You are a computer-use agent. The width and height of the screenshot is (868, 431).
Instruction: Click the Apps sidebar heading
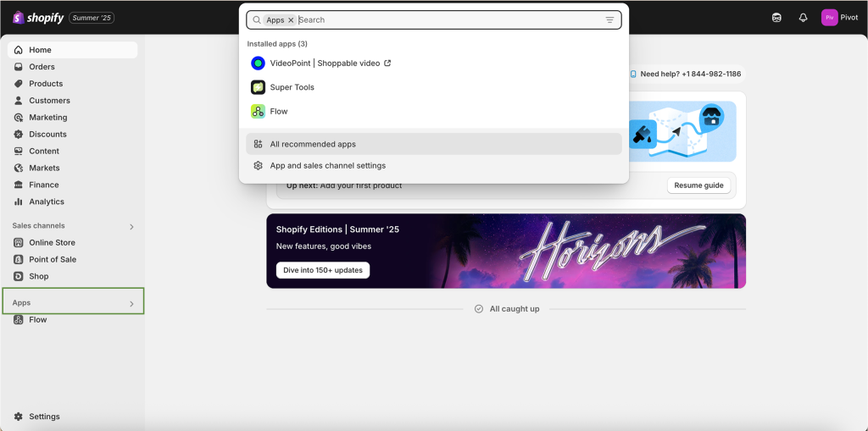tap(21, 302)
